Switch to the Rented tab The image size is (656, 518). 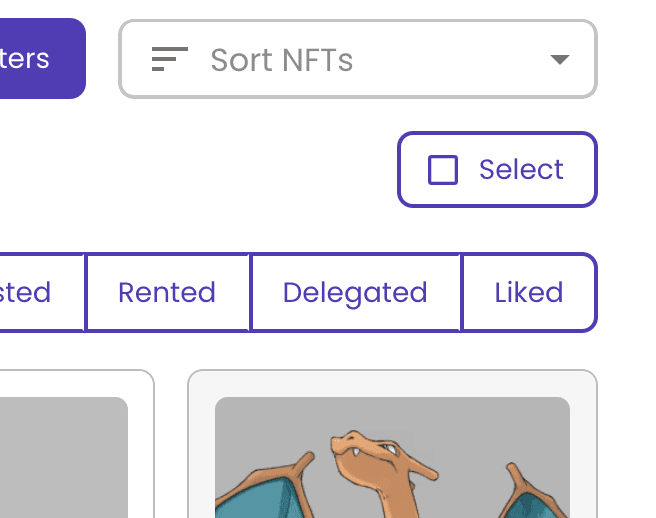click(x=167, y=292)
